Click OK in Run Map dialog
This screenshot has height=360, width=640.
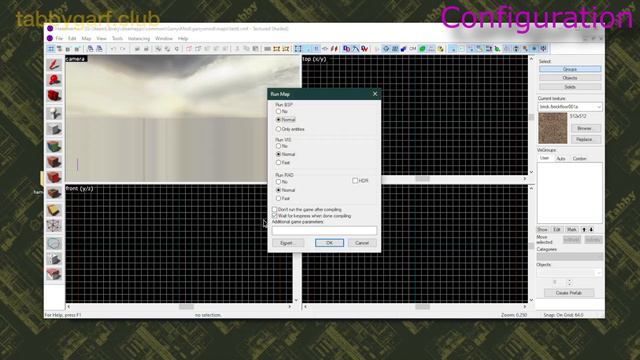[329, 243]
